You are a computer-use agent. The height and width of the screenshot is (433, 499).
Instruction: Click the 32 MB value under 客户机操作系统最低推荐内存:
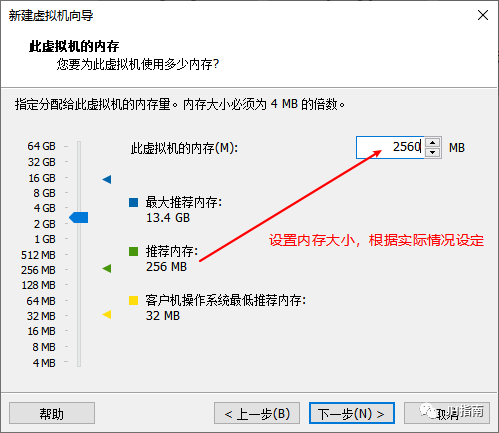[163, 316]
